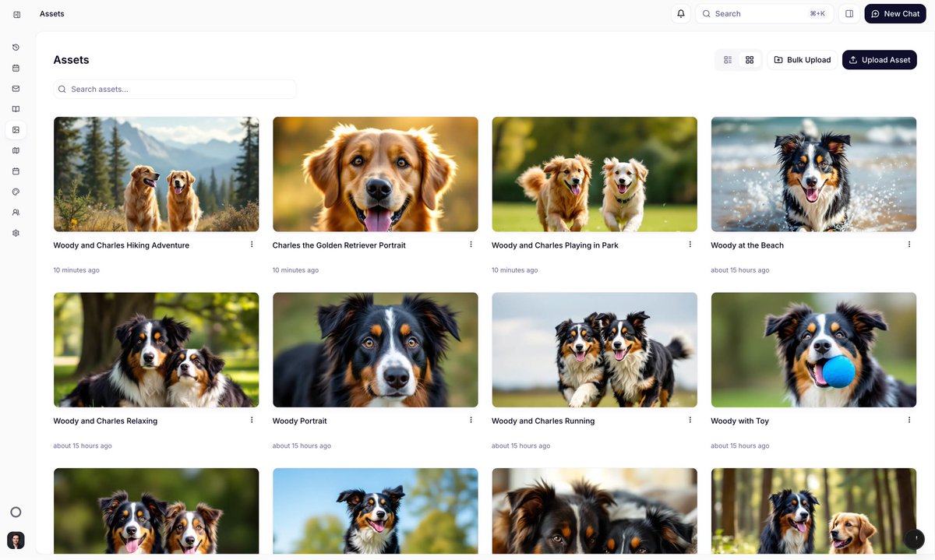Open the Woody and Charles Hiking Adventure thumbnail
Image resolution: width=935 pixels, height=560 pixels.
coord(156,174)
